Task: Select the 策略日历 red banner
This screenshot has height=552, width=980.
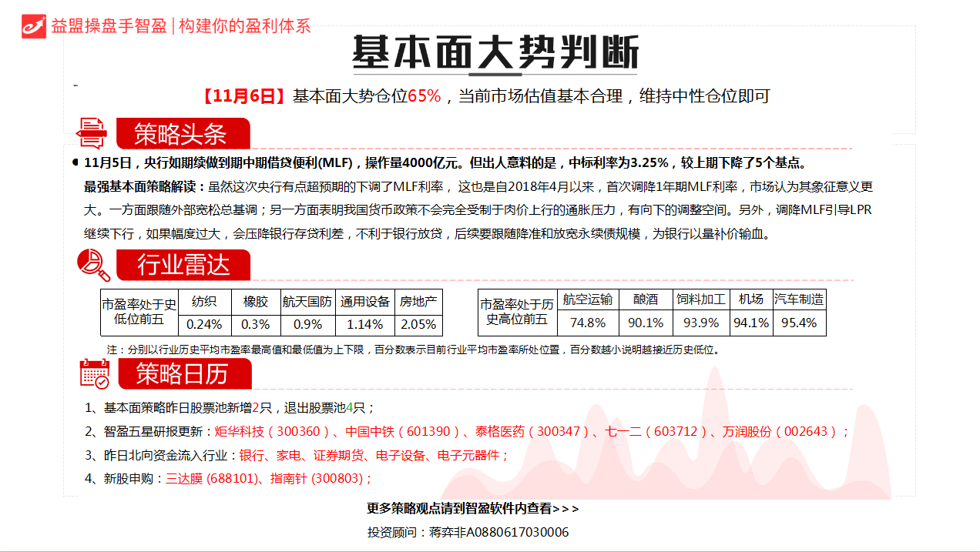Action: pos(183,374)
